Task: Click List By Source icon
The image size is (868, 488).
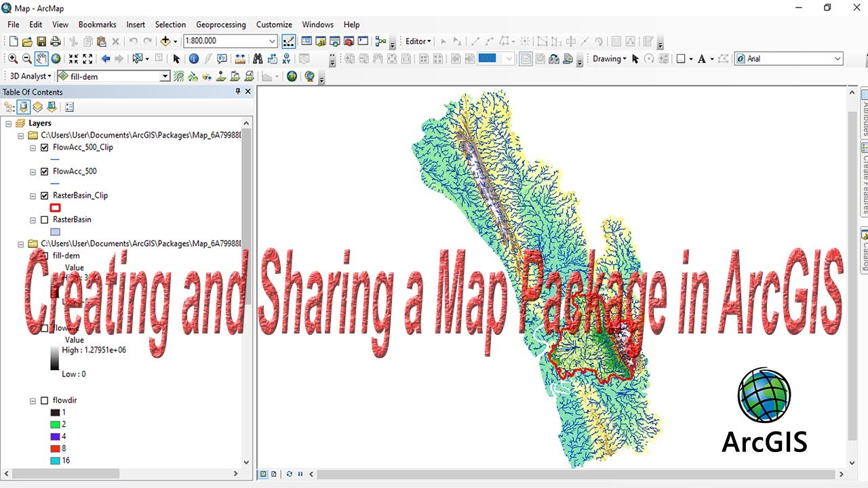Action: click(x=24, y=107)
